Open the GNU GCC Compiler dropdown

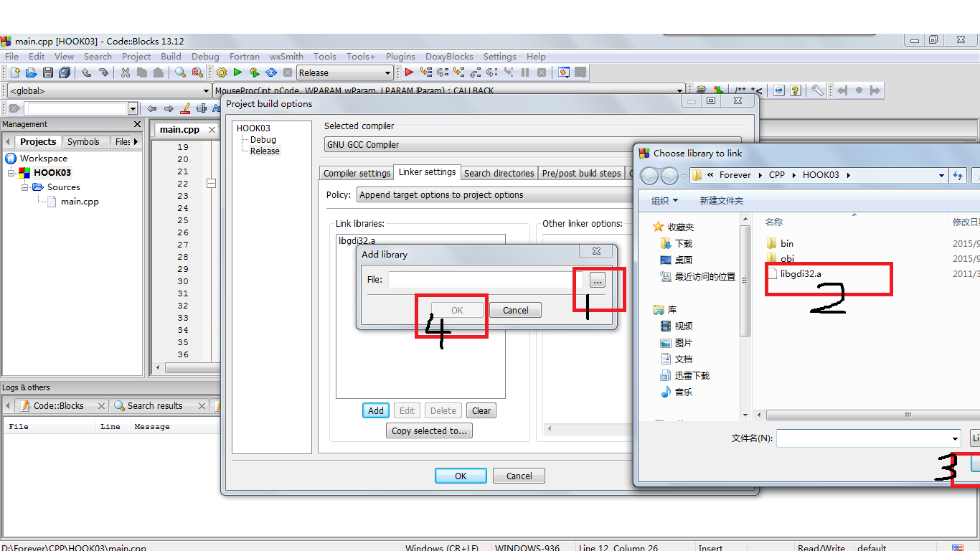(532, 144)
